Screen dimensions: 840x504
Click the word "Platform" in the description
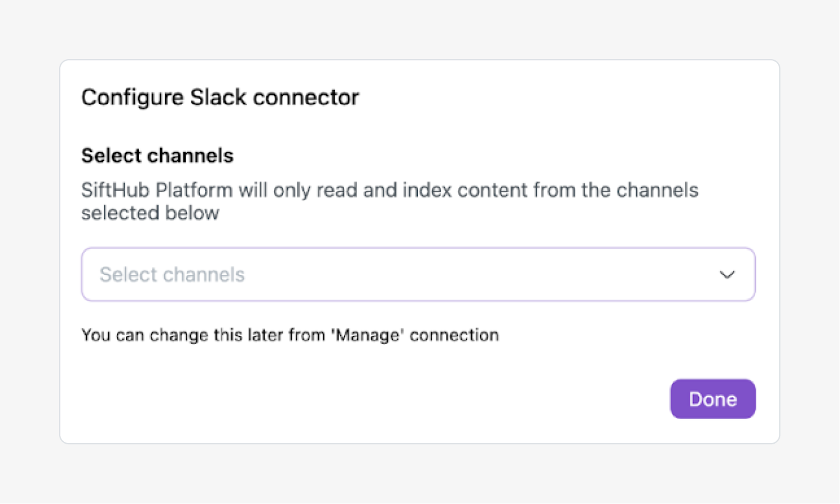194,190
